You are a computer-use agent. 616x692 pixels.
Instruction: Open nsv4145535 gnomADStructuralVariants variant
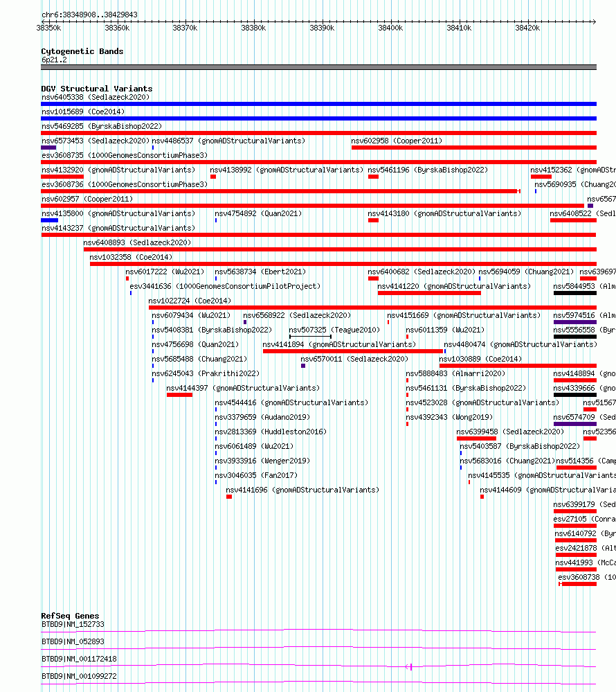(x=542, y=476)
